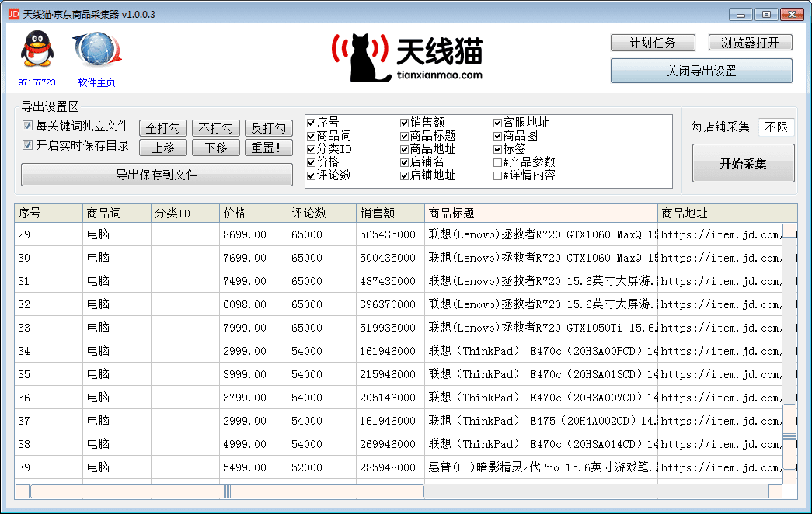Click 导出保存到文件 button

click(x=157, y=175)
